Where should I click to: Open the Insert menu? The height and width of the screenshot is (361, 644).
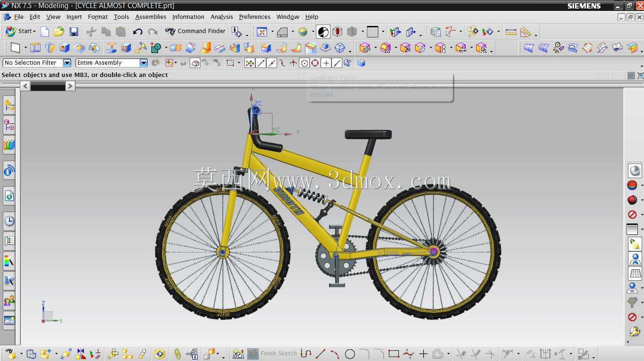click(x=74, y=17)
